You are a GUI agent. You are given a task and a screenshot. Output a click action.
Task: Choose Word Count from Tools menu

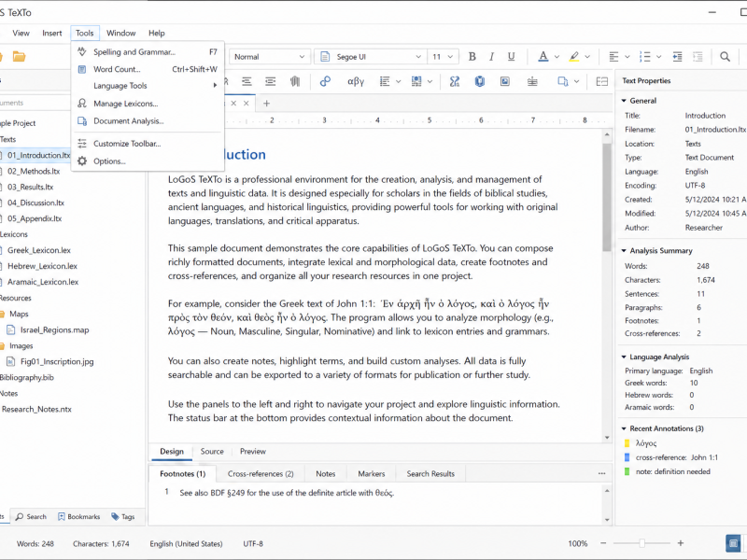148,69
